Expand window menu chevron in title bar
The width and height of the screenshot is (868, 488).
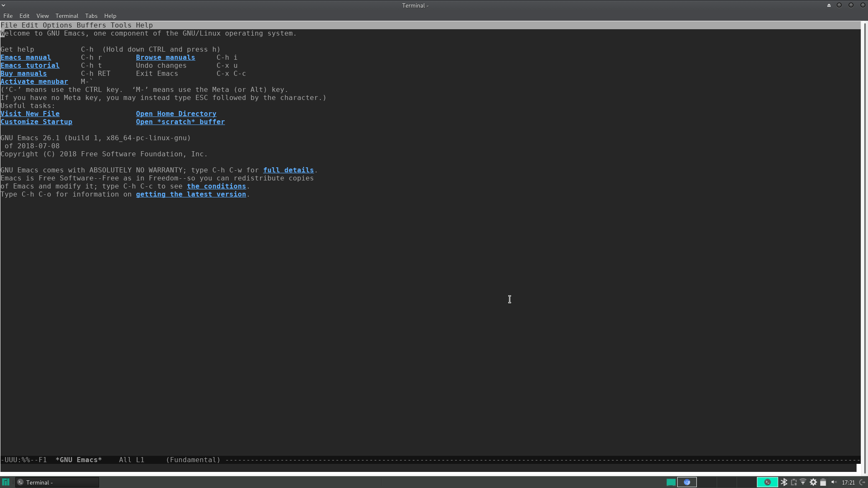coord(3,5)
